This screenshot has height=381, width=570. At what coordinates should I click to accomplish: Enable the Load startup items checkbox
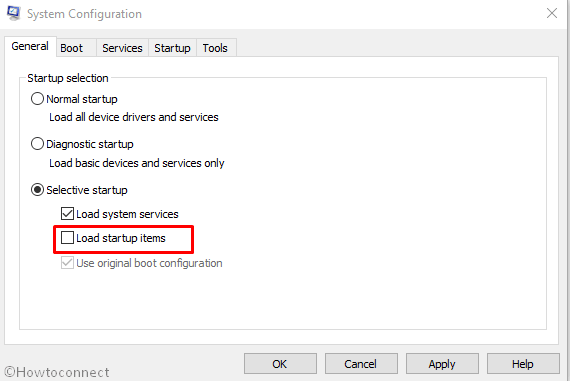pyautogui.click(x=68, y=238)
